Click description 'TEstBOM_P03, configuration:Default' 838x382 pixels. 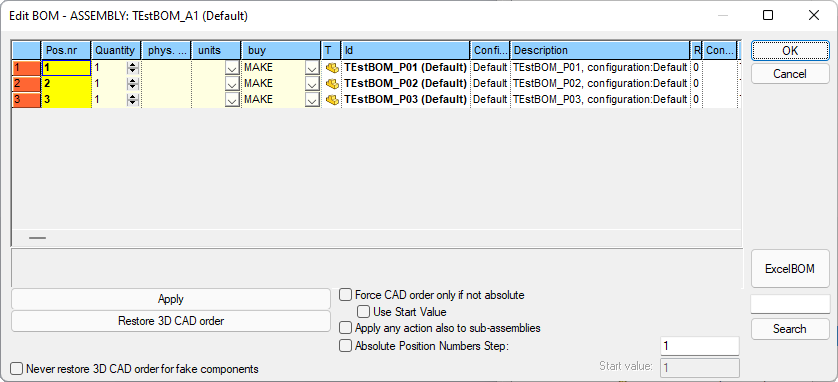coord(600,100)
